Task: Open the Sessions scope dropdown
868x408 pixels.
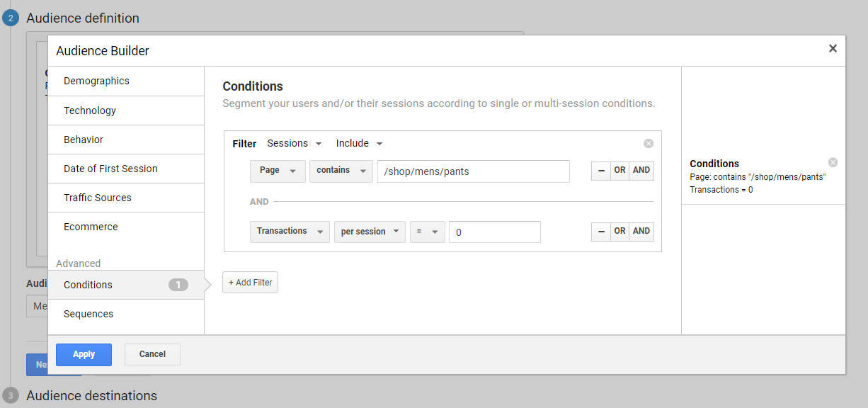Action: 294,144
